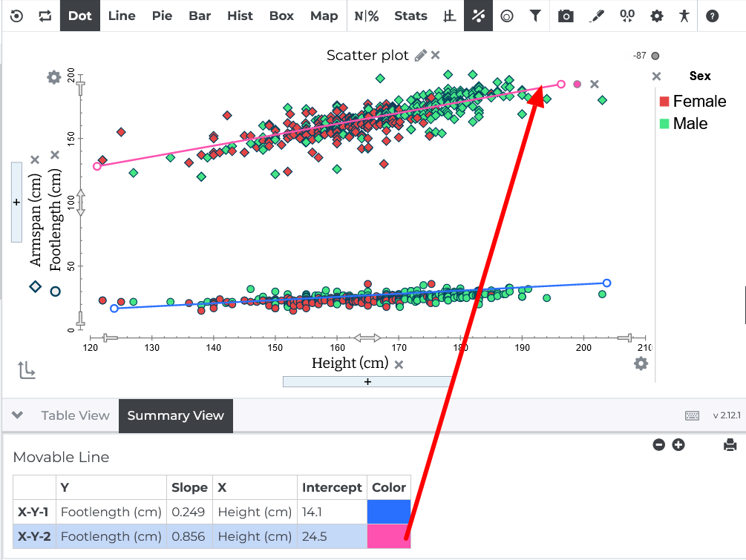Click the pink color swatch for X-Y-2
The image size is (746, 560).
point(389,536)
